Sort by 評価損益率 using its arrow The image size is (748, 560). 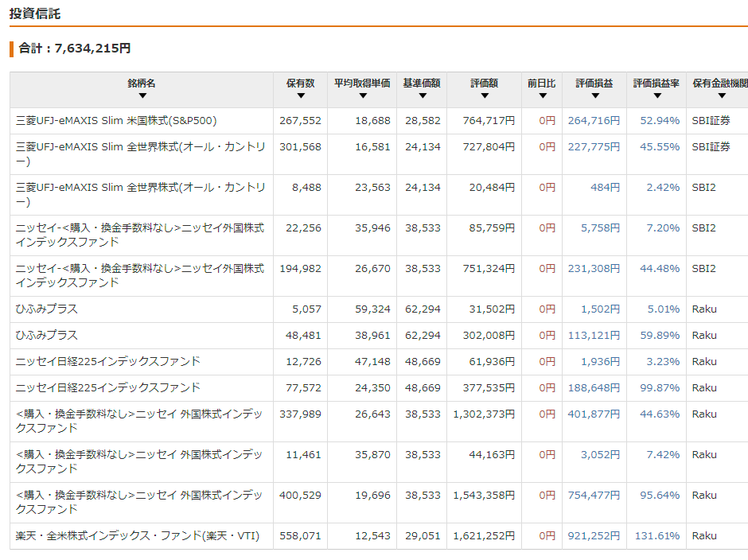coord(656,96)
